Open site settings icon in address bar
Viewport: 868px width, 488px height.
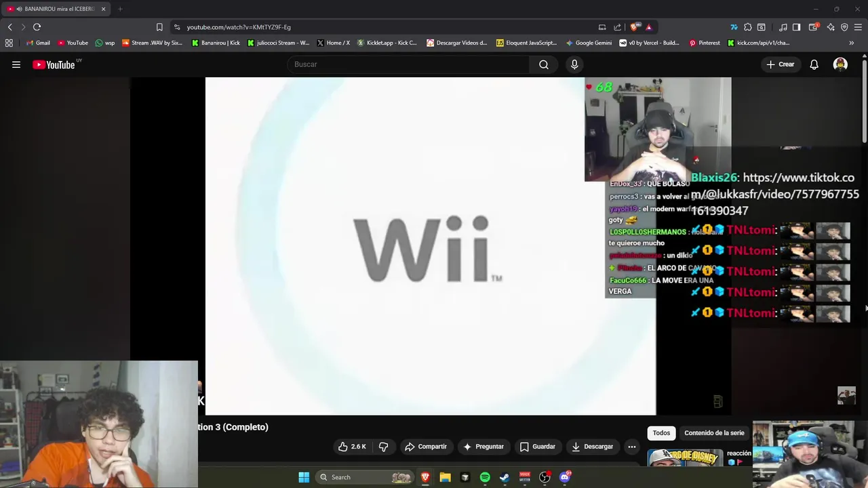(177, 27)
